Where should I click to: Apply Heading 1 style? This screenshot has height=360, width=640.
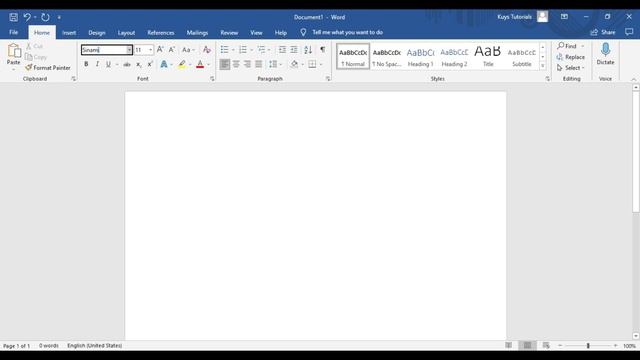[x=420, y=56]
